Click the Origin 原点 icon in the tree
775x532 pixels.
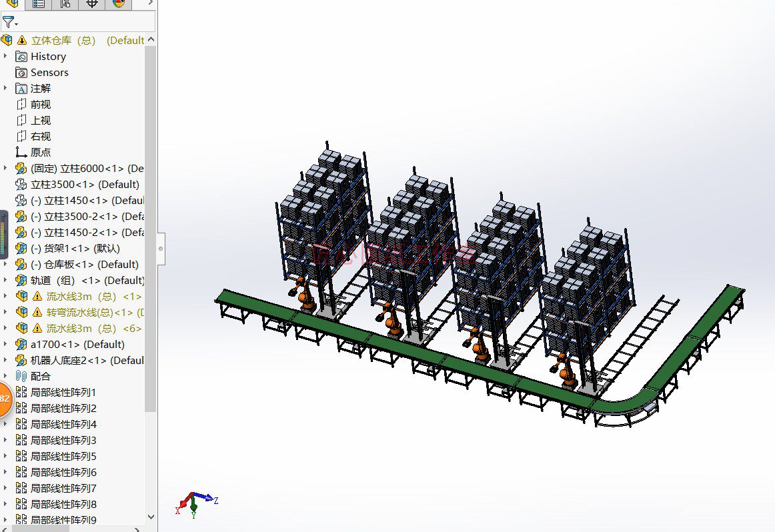(21, 152)
